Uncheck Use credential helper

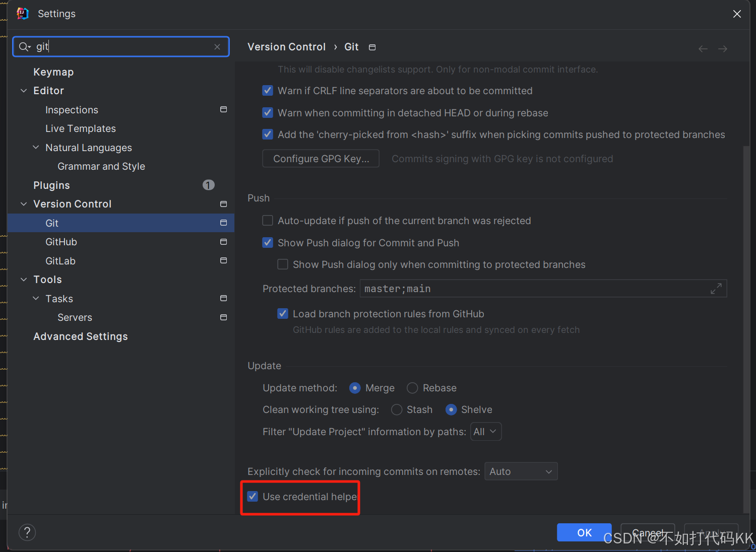click(253, 497)
